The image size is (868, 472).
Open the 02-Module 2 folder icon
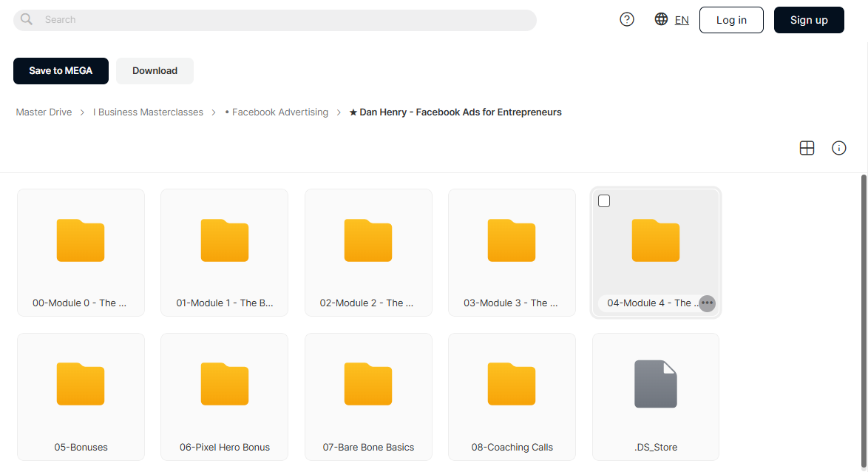pyautogui.click(x=368, y=240)
